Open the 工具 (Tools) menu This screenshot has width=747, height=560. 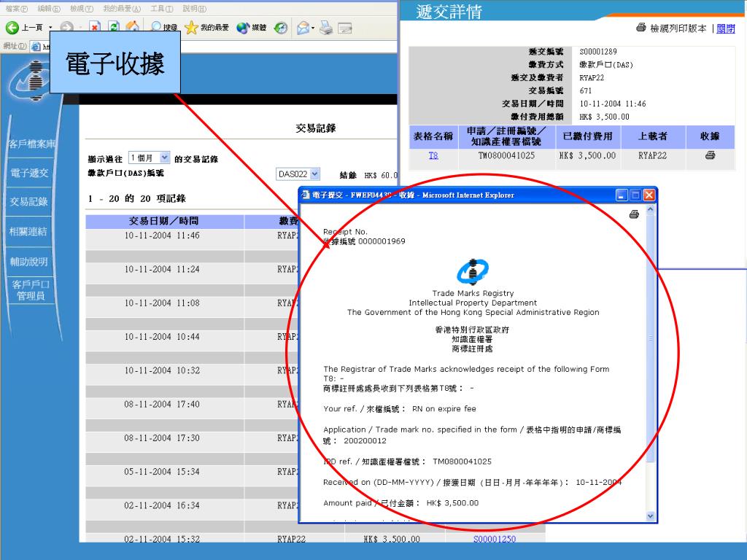pyautogui.click(x=162, y=9)
